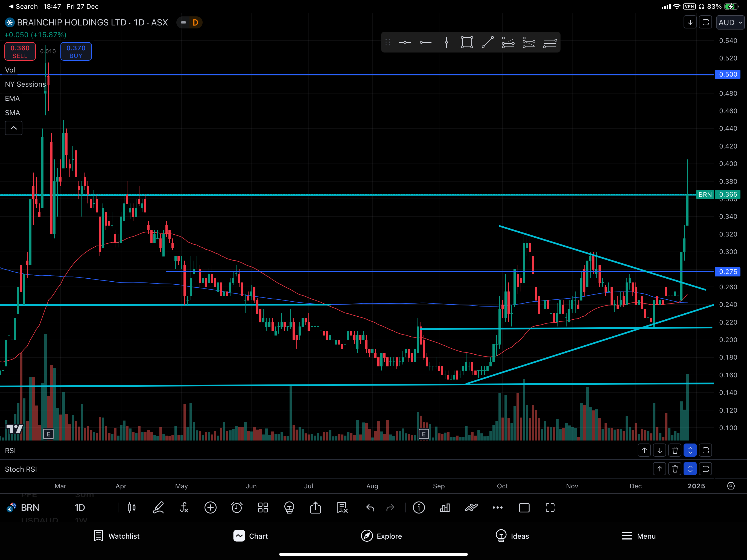747x560 pixels.
Task: Maximize the RSI pane
Action: 705,450
